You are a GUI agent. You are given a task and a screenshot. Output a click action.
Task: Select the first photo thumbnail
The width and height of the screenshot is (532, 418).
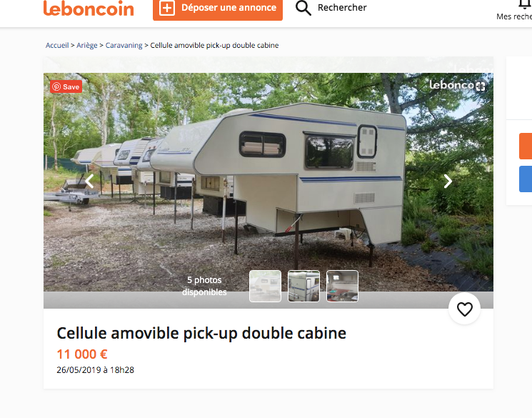coord(265,286)
